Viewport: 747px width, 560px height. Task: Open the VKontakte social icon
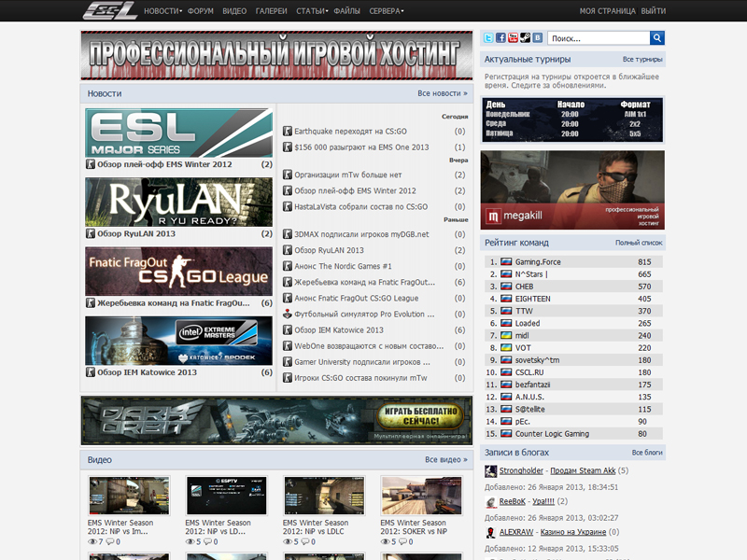[538, 37]
